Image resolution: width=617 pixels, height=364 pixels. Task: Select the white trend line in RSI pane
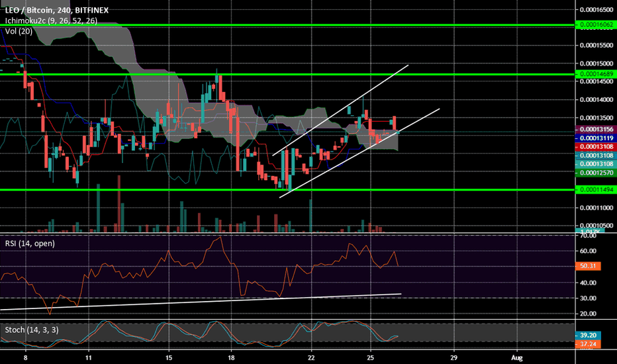click(201, 302)
